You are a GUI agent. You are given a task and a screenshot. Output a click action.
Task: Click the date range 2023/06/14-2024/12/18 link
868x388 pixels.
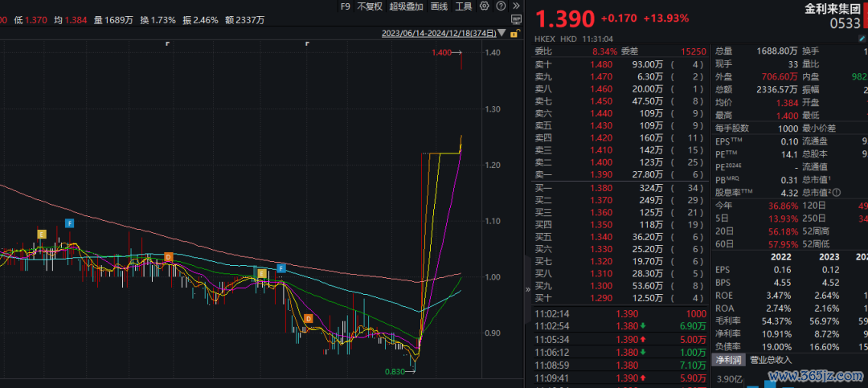click(439, 34)
